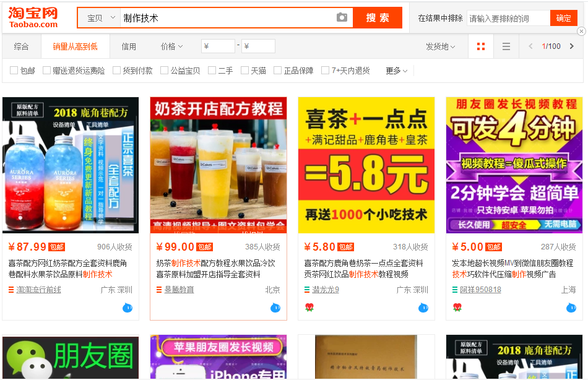Click 包邮 badge on the ¥5.80 item
Viewport: 588px width, 380px height.
[346, 247]
